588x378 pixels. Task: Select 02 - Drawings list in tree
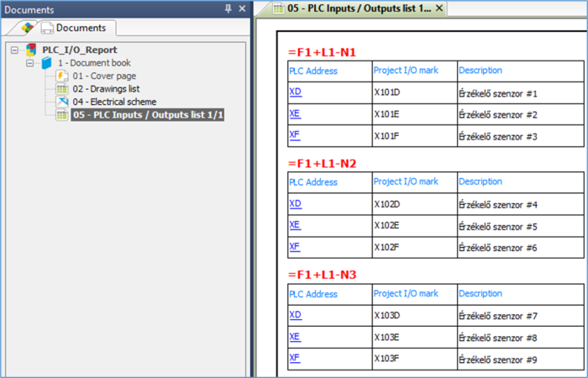pos(106,89)
